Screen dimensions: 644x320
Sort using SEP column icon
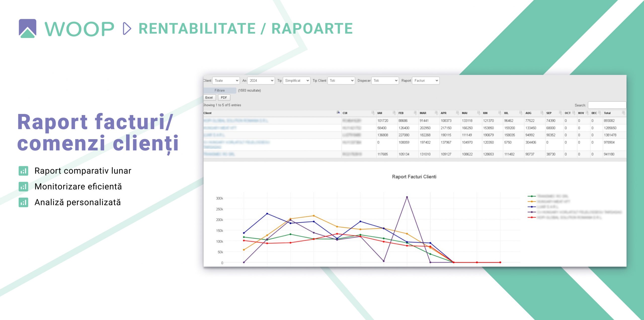(560, 113)
